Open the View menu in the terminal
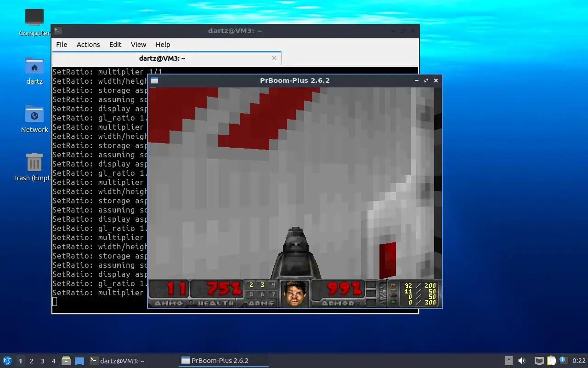 (138, 45)
